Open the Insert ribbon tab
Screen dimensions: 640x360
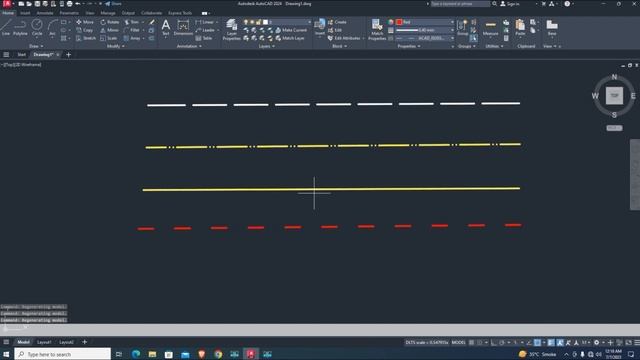[x=25, y=13]
